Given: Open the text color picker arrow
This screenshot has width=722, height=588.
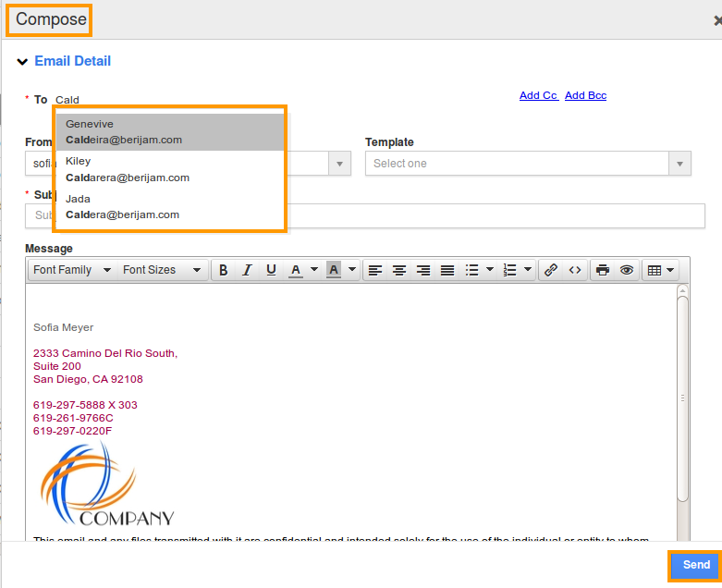Looking at the screenshot, I should point(314,269).
